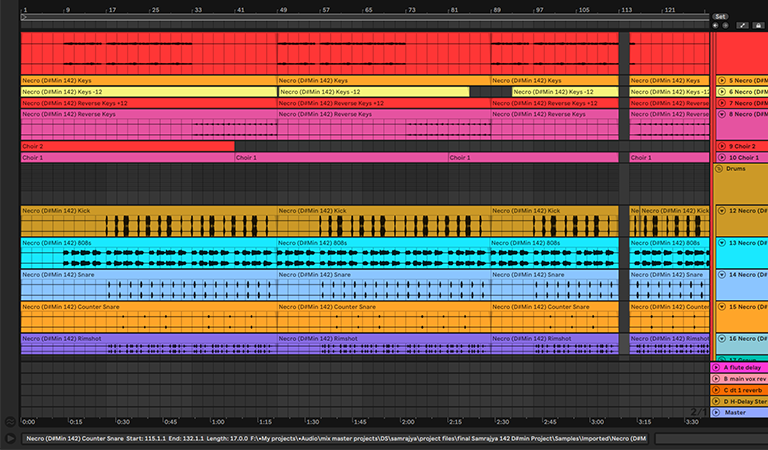Select the C dt 1 reverb return track
Image resolution: width=768 pixels, height=450 pixels.
click(x=742, y=390)
